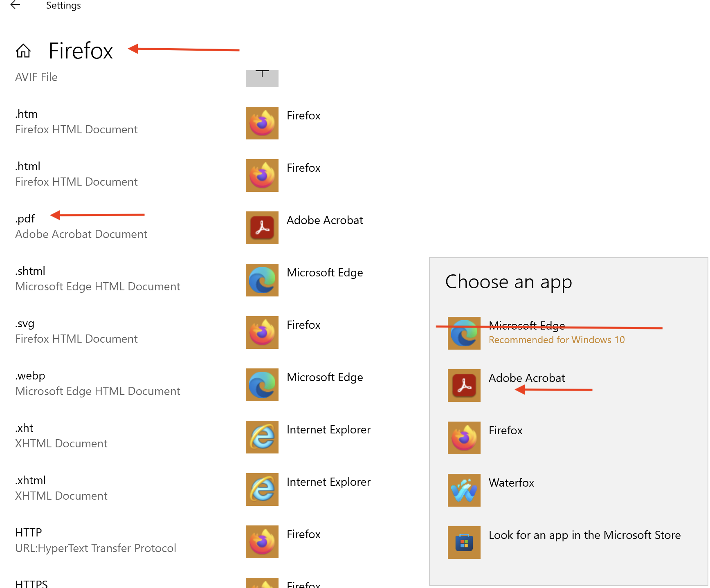Open Look for an app in Microsoft Store
The width and height of the screenshot is (710, 588).
[584, 535]
